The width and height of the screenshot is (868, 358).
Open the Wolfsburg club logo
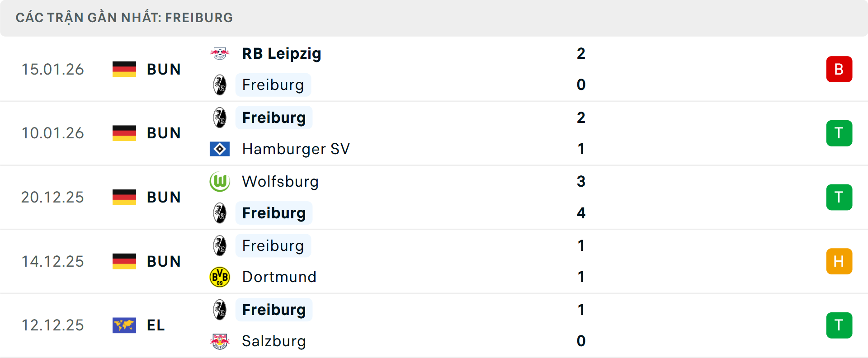tap(220, 181)
